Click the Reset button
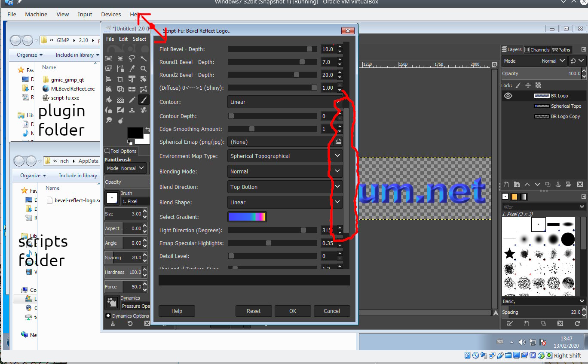 pyautogui.click(x=254, y=311)
